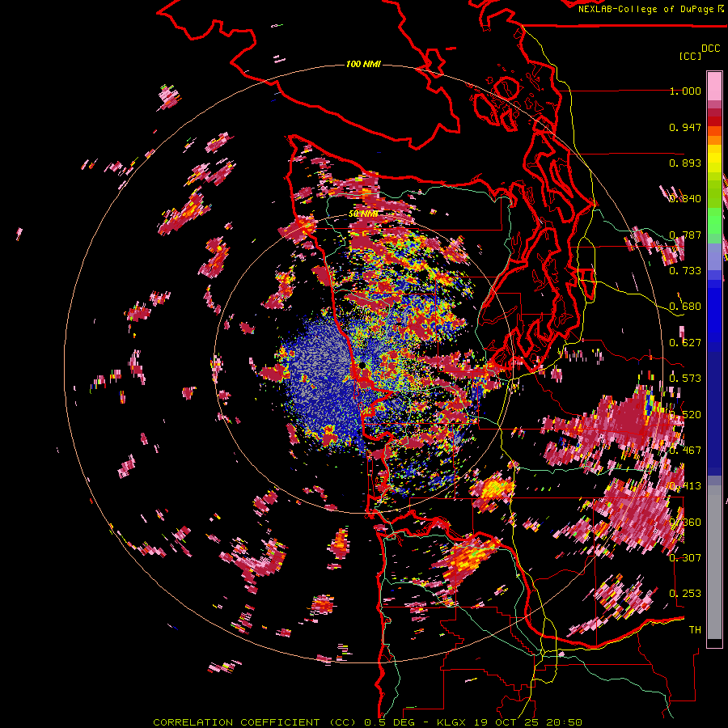The width and height of the screenshot is (728, 728).
Task: Click the 0.307 scale value
Action: (685, 558)
